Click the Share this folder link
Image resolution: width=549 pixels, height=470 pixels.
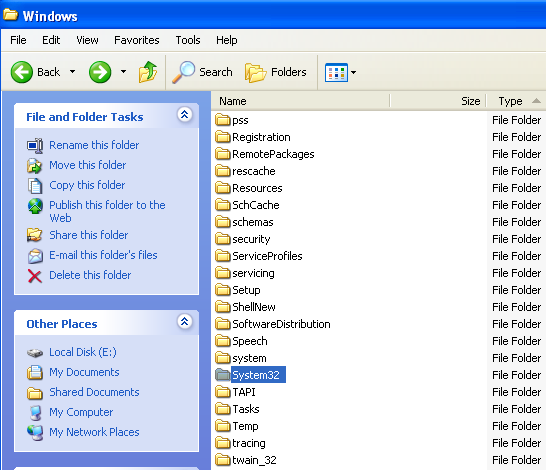[x=89, y=235]
